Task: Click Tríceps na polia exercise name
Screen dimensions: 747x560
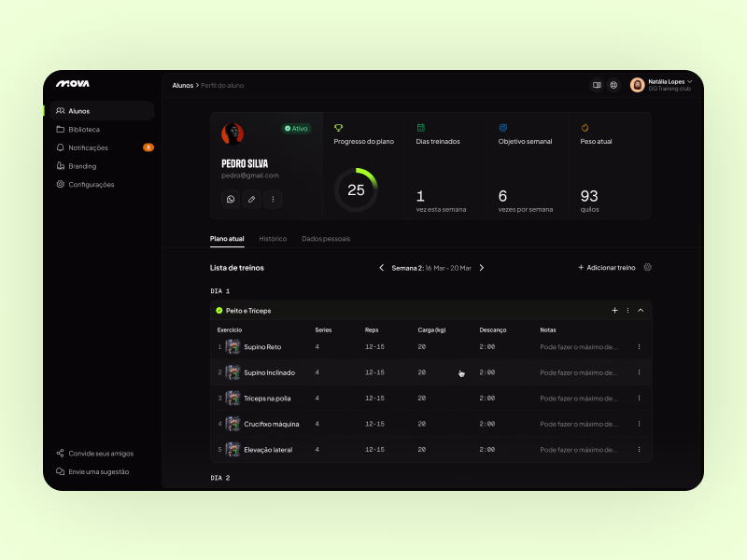Action: pyautogui.click(x=267, y=399)
